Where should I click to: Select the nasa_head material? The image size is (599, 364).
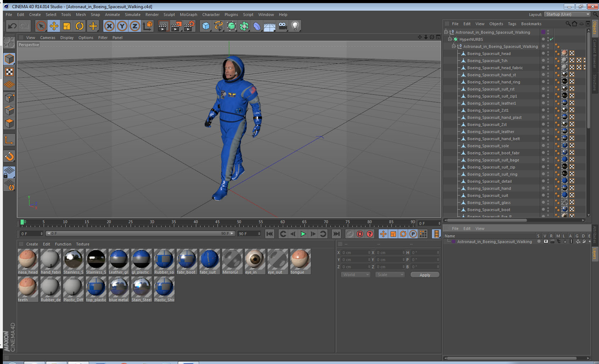pos(28,261)
